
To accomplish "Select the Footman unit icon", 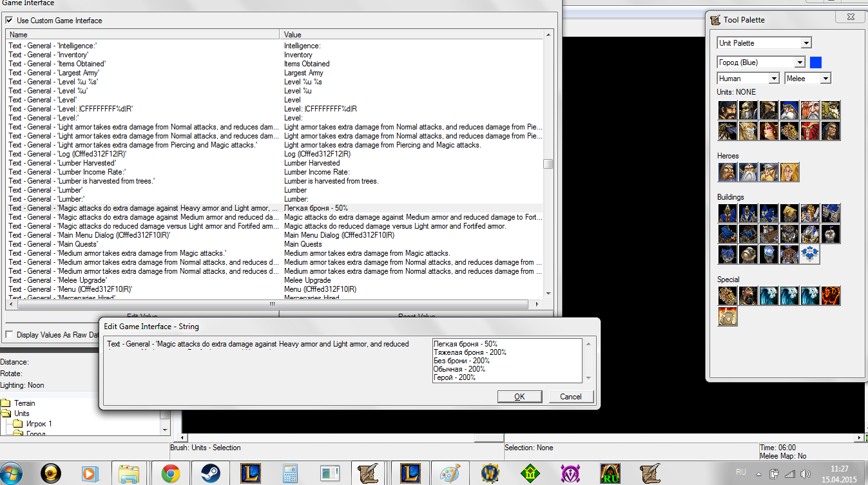I will (x=748, y=110).
